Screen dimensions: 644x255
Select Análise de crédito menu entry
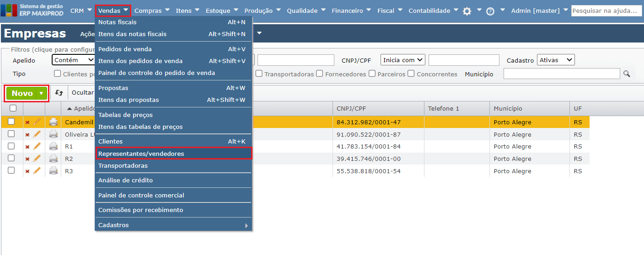[173, 180]
